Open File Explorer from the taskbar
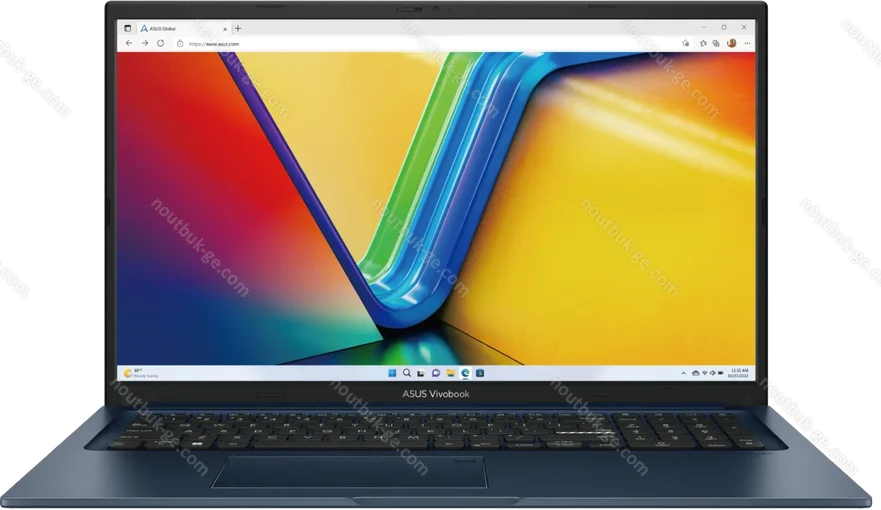 point(451,373)
